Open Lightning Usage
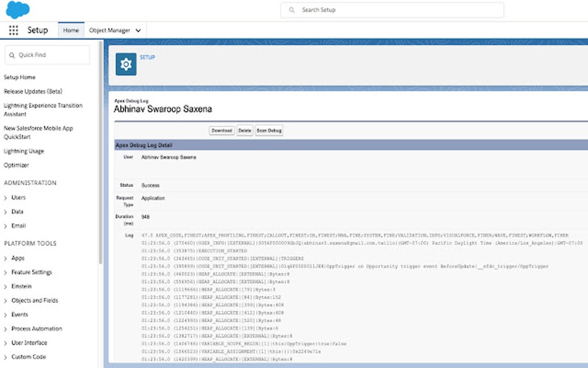 click(x=23, y=151)
